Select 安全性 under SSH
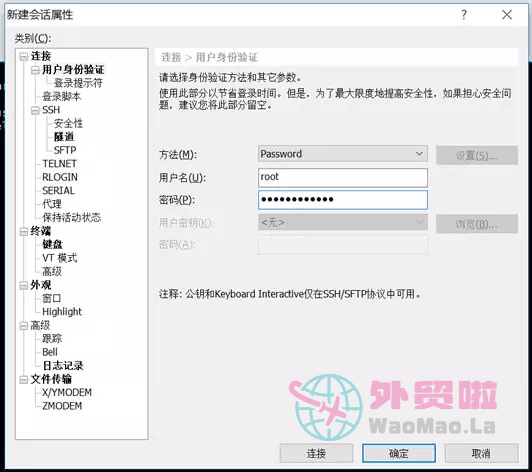The width and height of the screenshot is (532, 472). (x=68, y=123)
